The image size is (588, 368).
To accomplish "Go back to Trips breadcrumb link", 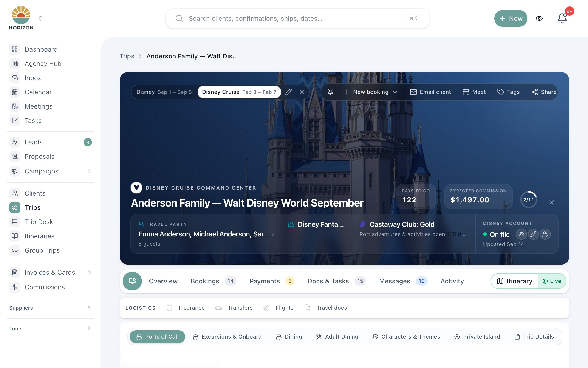I will [x=127, y=56].
